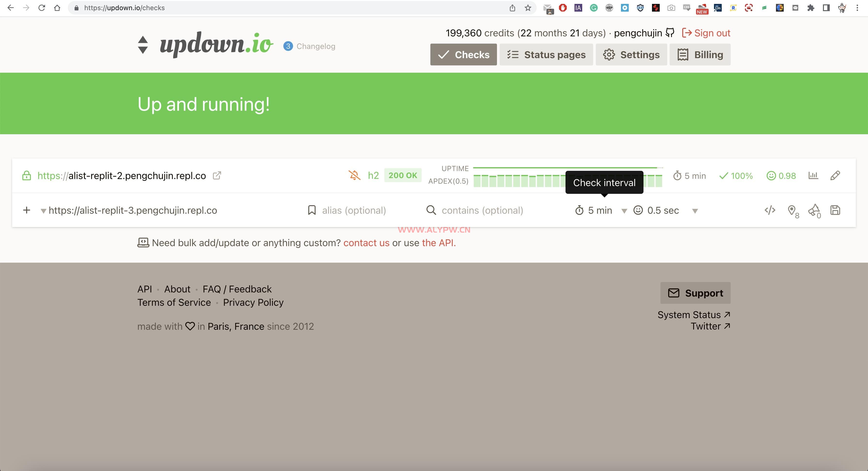Bookmark this page with star icon
This screenshot has width=868, height=471.
click(528, 8)
